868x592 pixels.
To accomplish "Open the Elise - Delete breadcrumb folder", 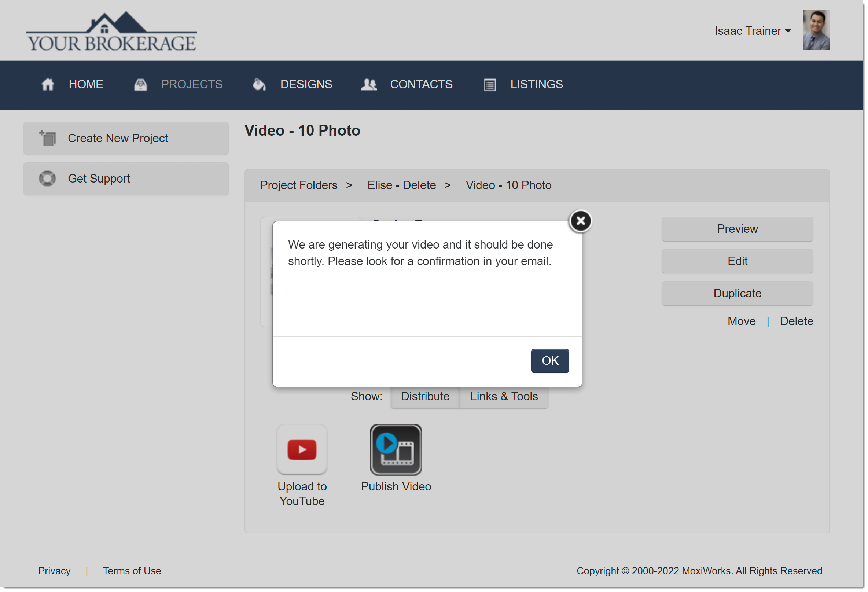I will click(x=401, y=185).
